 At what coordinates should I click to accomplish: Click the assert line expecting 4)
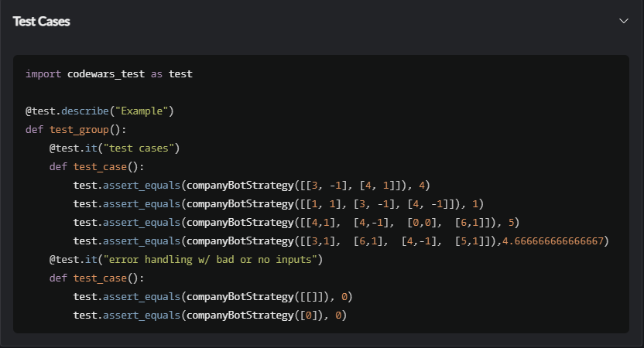coord(252,186)
